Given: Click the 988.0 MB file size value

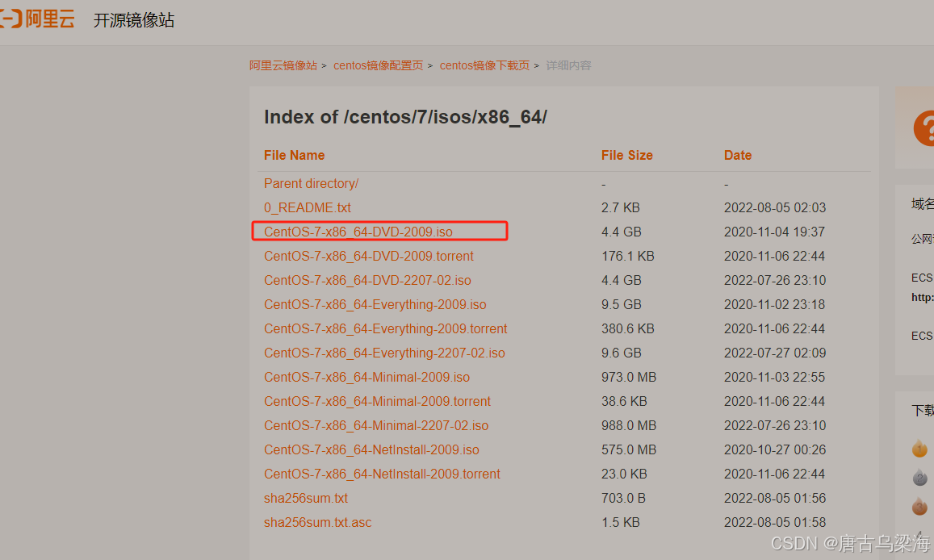Looking at the screenshot, I should click(x=628, y=425).
